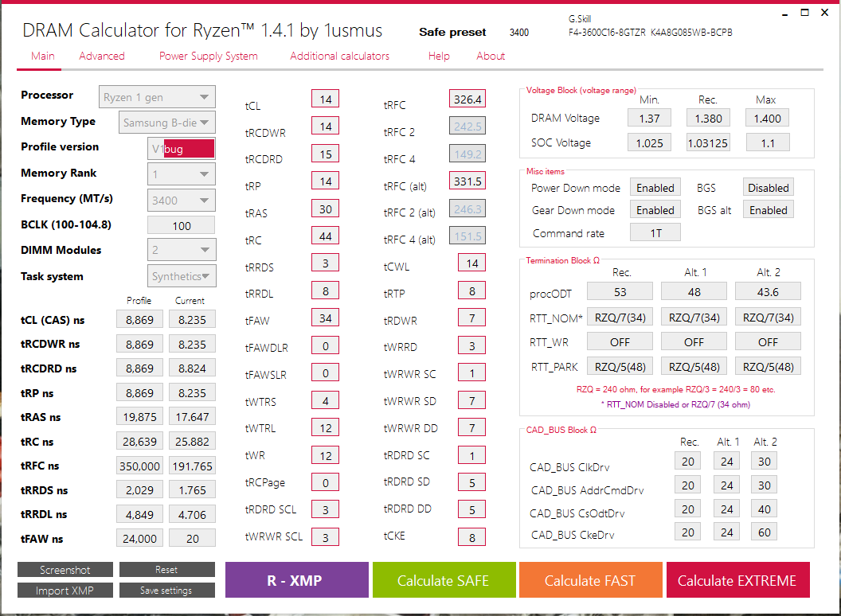
Task: Close the DRAM Calculator window
Action: 824,12
